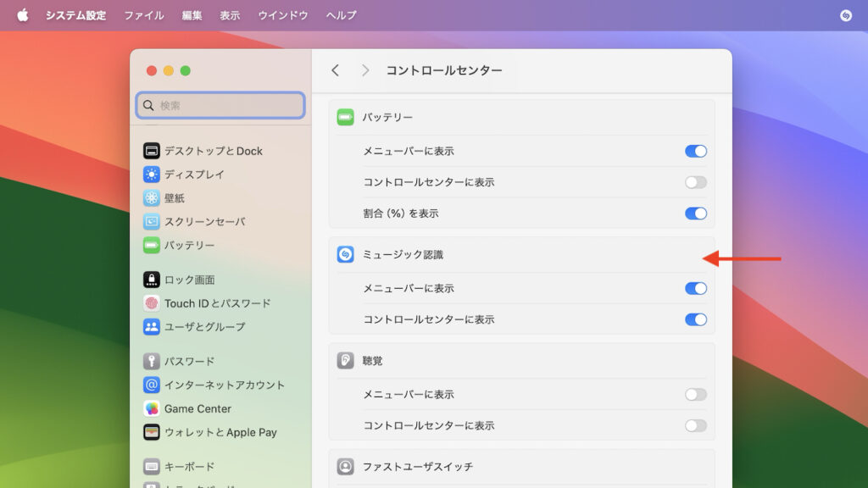
Task: Click the Screen Saver sidebar icon
Action: coord(152,222)
